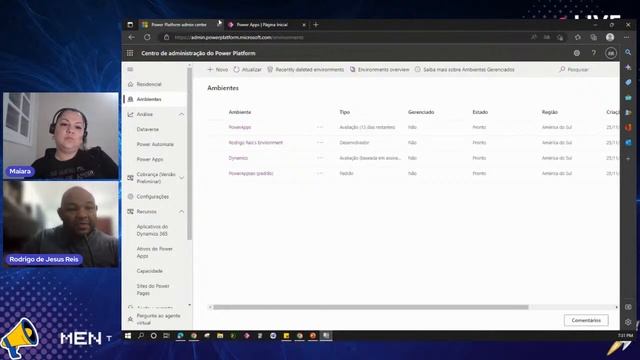This screenshot has width=640, height=360.
Task: Click the sidebar vertical scrollbar
Action: point(189,154)
